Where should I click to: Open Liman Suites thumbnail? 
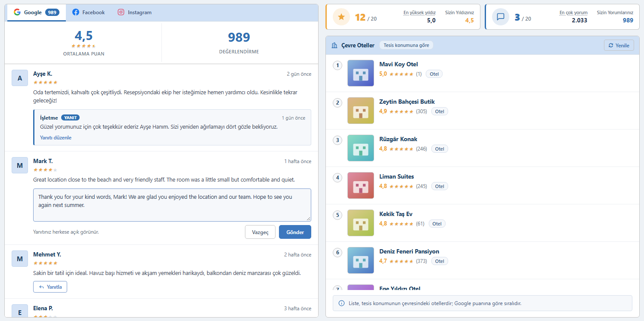point(361,185)
